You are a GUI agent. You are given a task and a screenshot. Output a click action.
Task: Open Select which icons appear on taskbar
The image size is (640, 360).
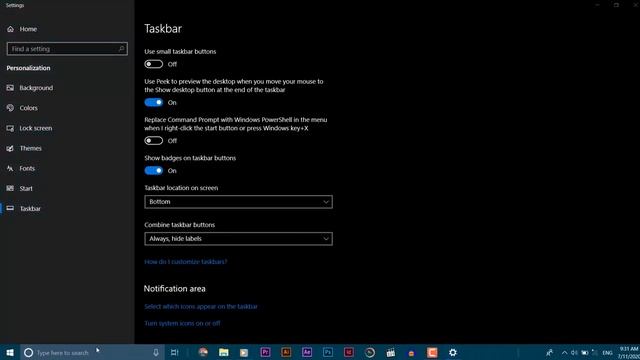point(201,306)
